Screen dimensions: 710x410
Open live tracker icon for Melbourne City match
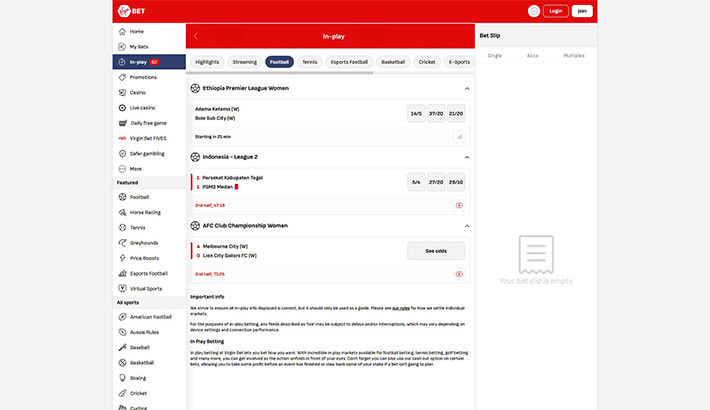[x=459, y=274]
